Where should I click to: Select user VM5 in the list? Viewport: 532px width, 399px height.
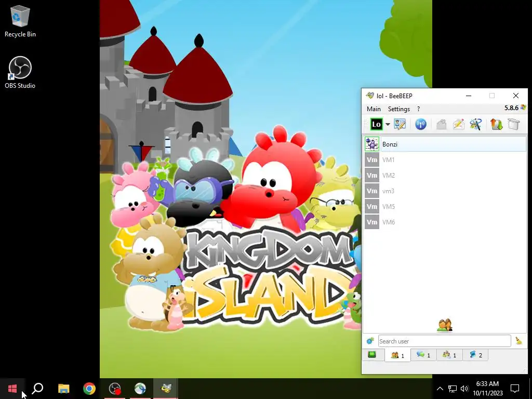pyautogui.click(x=445, y=207)
